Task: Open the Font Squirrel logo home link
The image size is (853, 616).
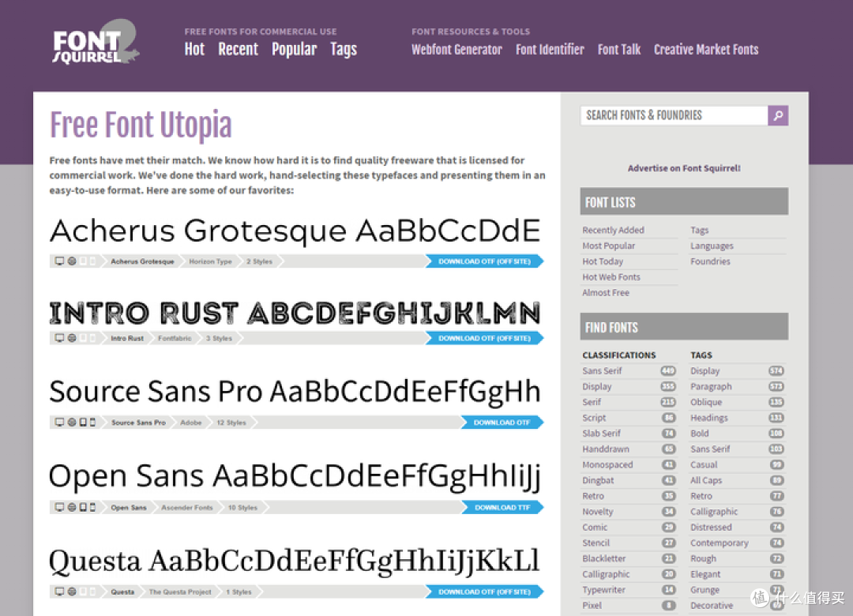Action: pyautogui.click(x=95, y=43)
